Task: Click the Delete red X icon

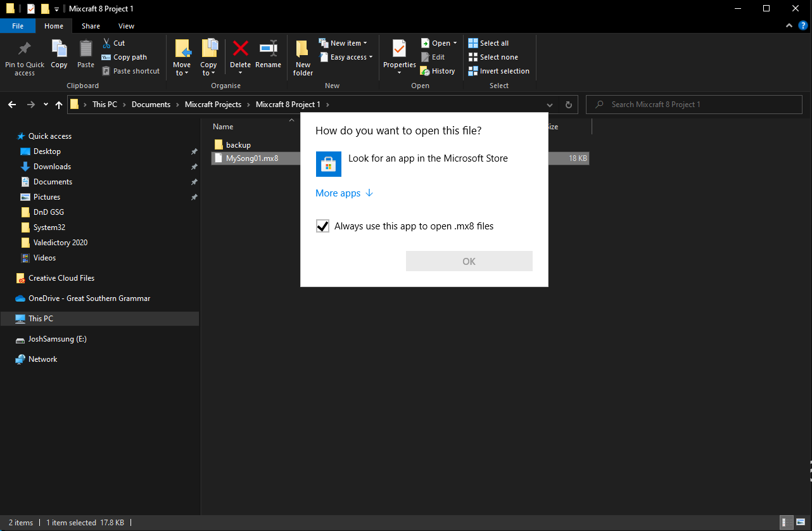Action: [x=240, y=48]
